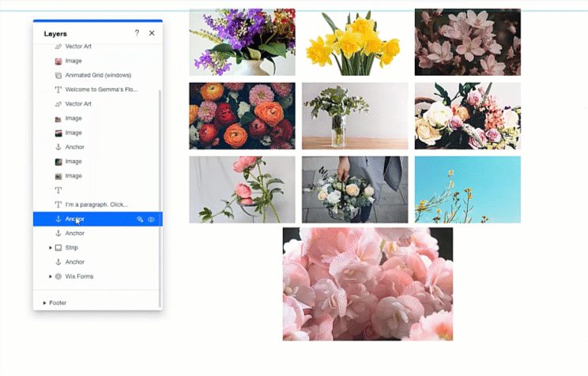Viewport: 588px width, 376px height.
Task: Click the Wix Forms layer icon
Action: pyautogui.click(x=58, y=276)
